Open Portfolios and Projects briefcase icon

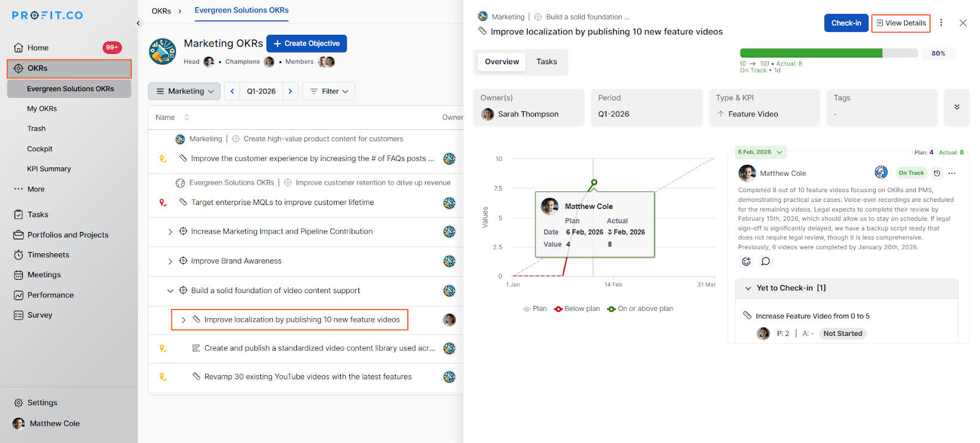click(18, 235)
